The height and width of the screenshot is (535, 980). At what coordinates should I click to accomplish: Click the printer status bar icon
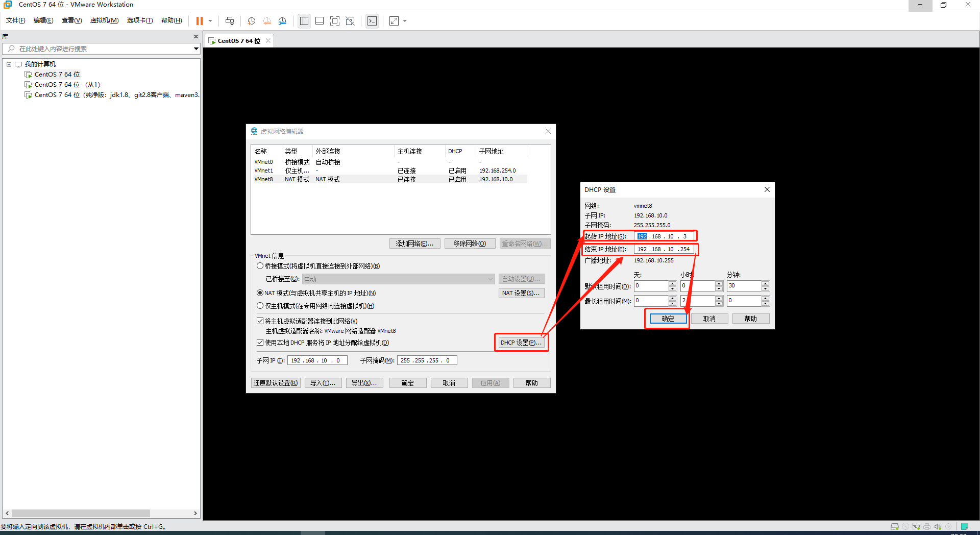pyautogui.click(x=927, y=526)
